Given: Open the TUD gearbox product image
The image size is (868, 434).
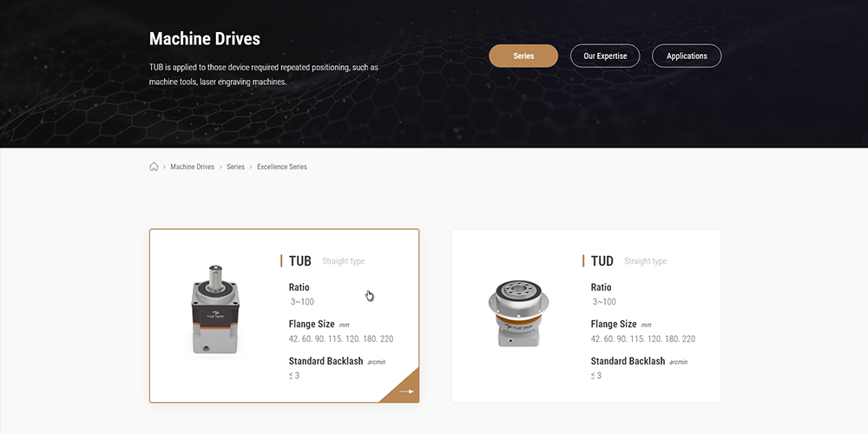Looking at the screenshot, I should tap(518, 313).
